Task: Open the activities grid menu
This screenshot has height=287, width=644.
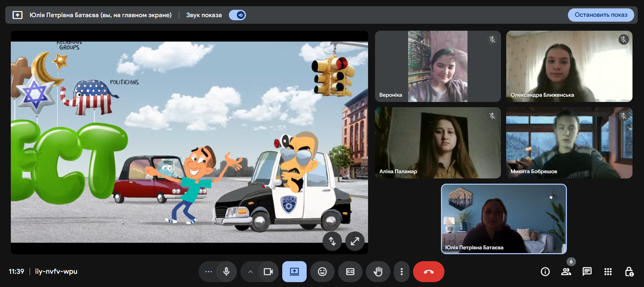Action: coord(608,272)
